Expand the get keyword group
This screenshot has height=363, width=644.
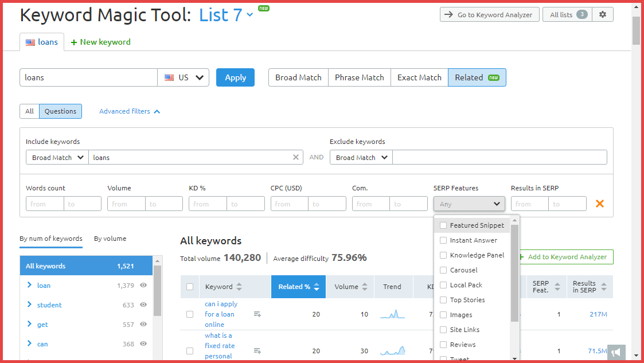29,324
